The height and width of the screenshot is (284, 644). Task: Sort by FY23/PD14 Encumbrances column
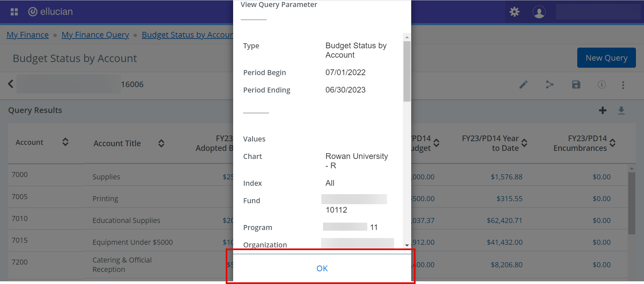(x=612, y=143)
